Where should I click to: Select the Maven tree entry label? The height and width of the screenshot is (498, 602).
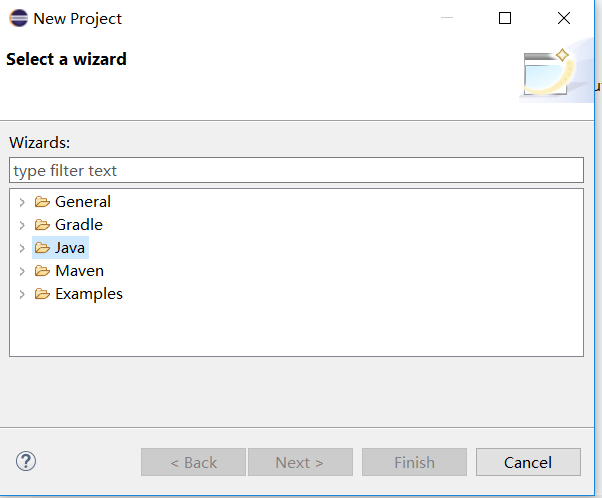[79, 271]
